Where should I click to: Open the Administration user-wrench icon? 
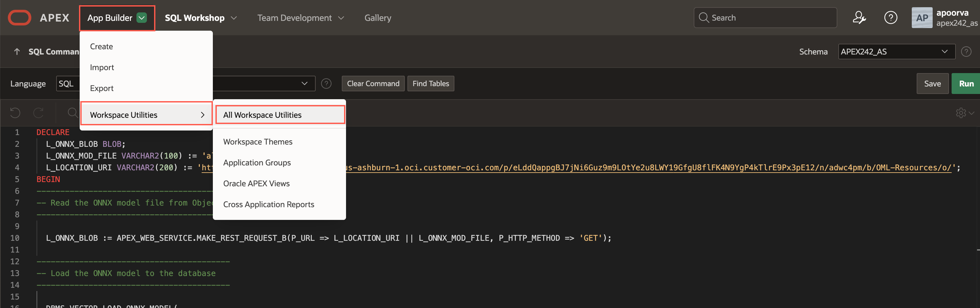pyautogui.click(x=859, y=18)
